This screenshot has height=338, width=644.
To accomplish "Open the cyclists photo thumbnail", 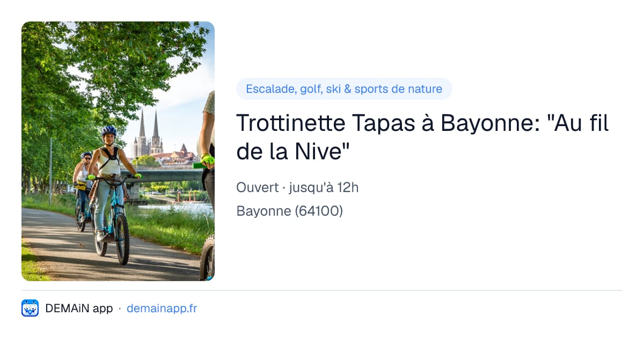I will tap(118, 151).
